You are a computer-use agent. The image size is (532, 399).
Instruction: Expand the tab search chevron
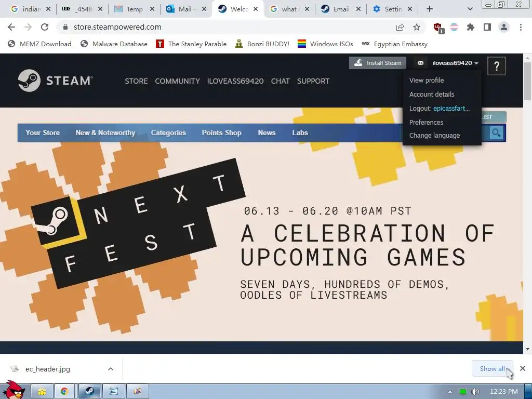click(x=470, y=9)
